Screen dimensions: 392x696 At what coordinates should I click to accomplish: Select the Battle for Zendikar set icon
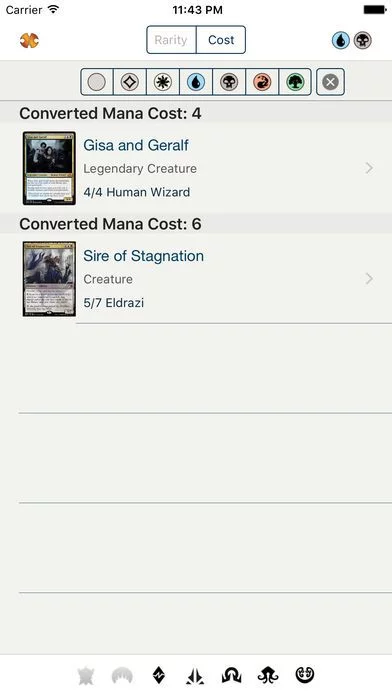(158, 675)
